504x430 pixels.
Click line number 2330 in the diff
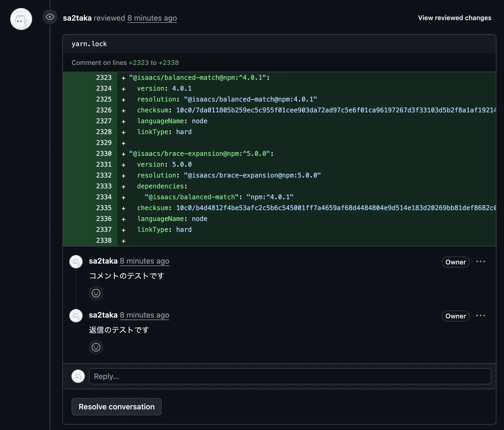[104, 153]
